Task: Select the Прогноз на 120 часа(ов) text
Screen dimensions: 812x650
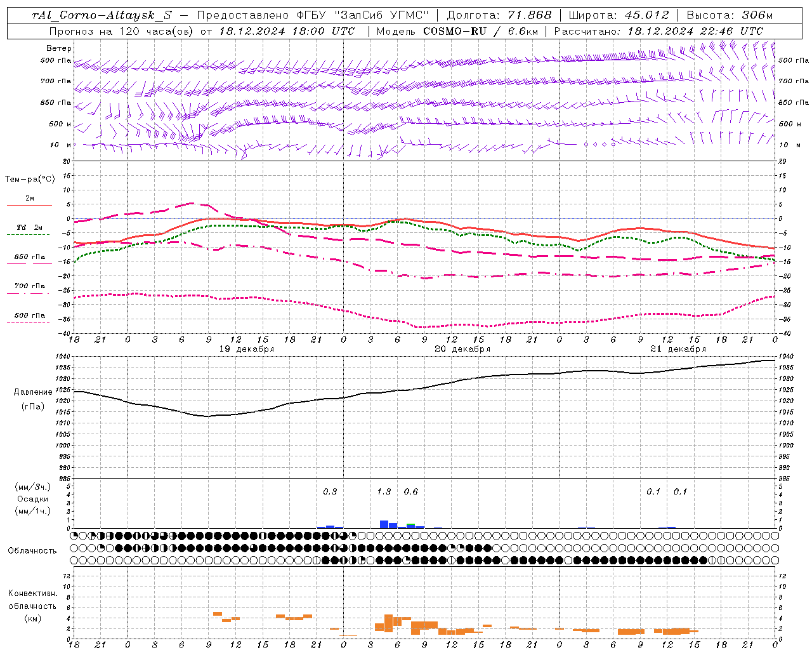Action: 122,30
